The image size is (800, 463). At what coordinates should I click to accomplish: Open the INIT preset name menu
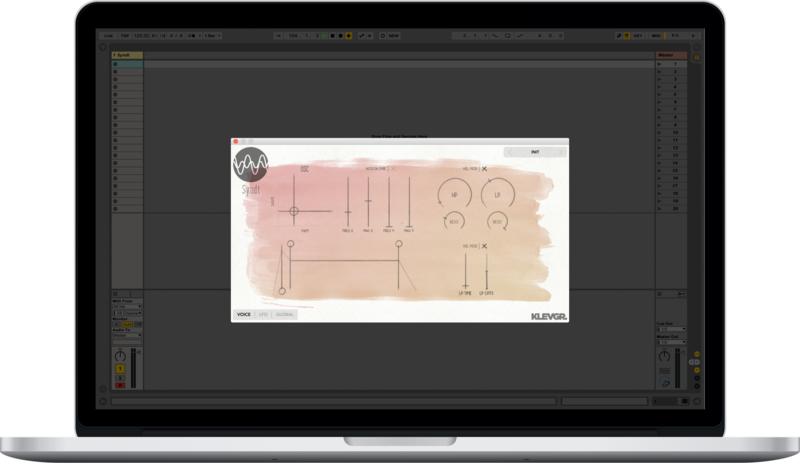tap(535, 152)
